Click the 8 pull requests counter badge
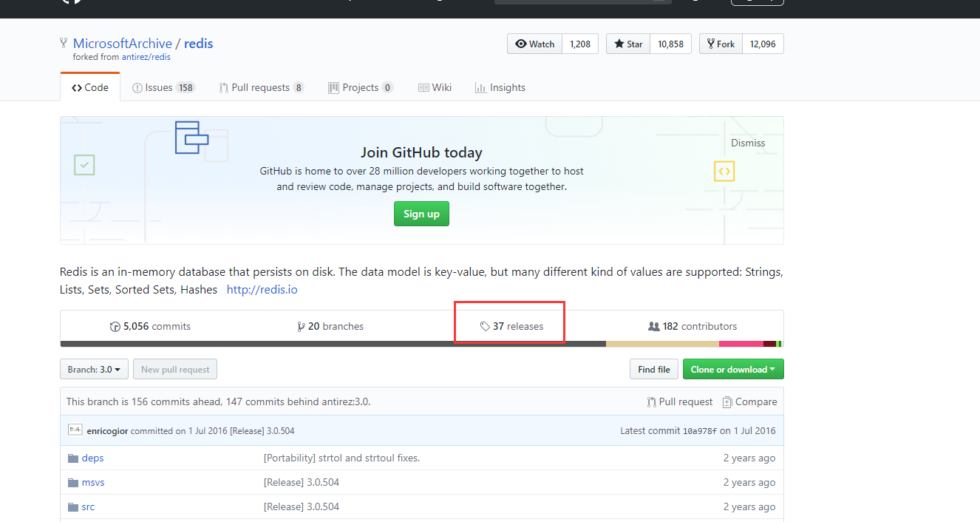Image resolution: width=980 pixels, height=522 pixels. [x=299, y=87]
